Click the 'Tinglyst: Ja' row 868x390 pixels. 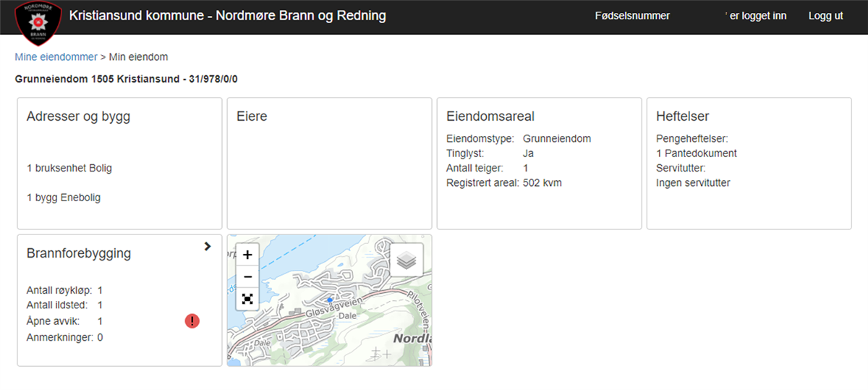(490, 153)
